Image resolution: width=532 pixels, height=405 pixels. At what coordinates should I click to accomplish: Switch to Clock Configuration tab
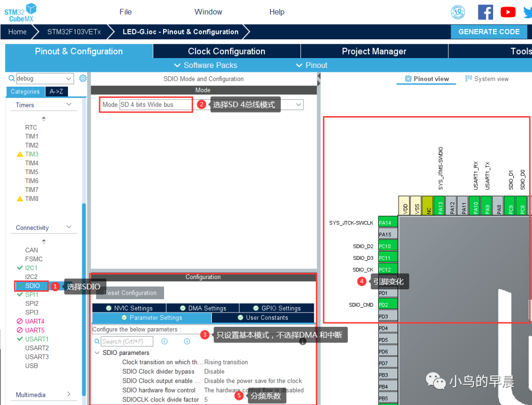(x=227, y=51)
